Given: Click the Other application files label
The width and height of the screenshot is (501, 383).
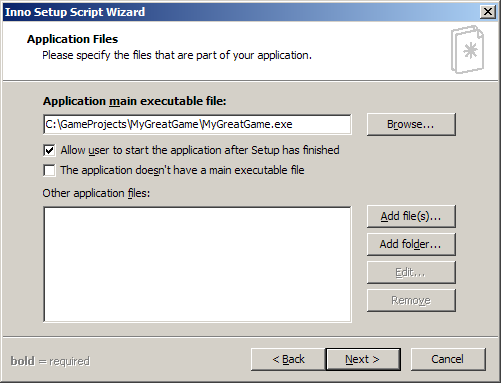Looking at the screenshot, I should coord(96,193).
